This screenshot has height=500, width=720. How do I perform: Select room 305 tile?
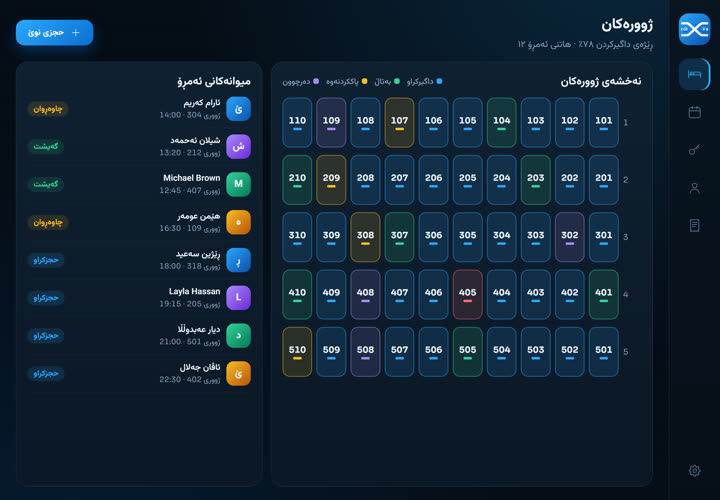point(467,237)
